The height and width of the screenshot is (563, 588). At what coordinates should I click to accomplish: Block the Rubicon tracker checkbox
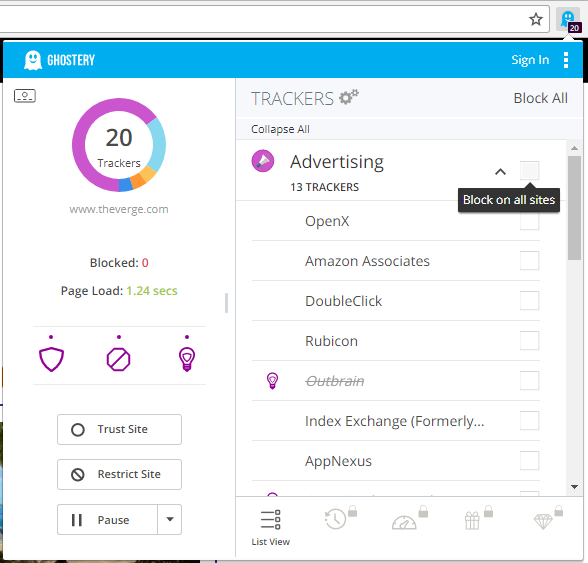529,341
